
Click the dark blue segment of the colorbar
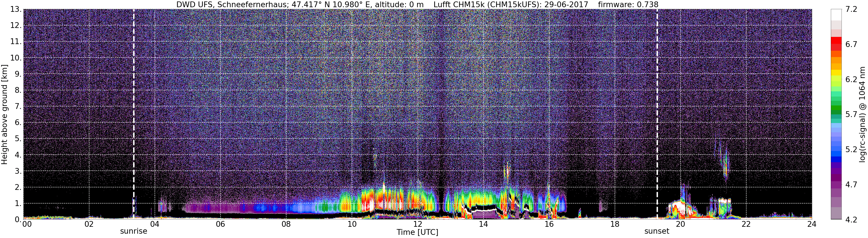point(836,159)
